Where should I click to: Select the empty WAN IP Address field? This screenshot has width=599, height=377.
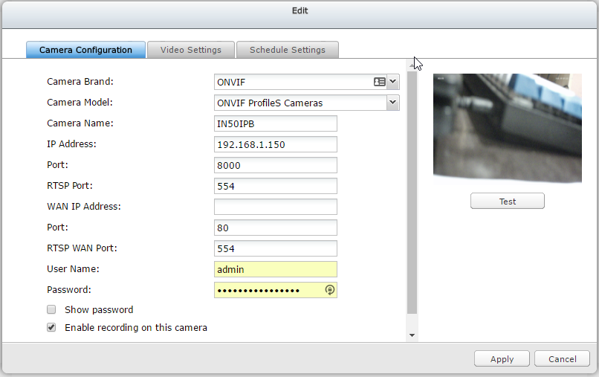275,207
